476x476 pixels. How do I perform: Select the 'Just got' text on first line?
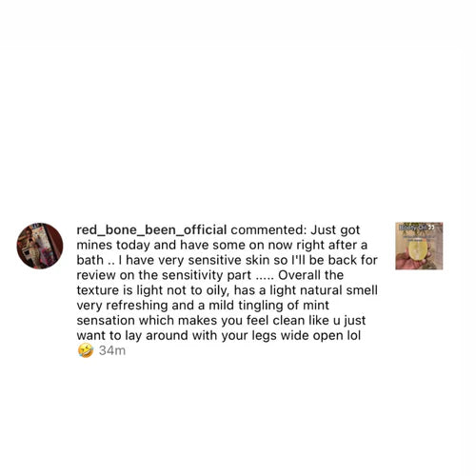pos(335,230)
